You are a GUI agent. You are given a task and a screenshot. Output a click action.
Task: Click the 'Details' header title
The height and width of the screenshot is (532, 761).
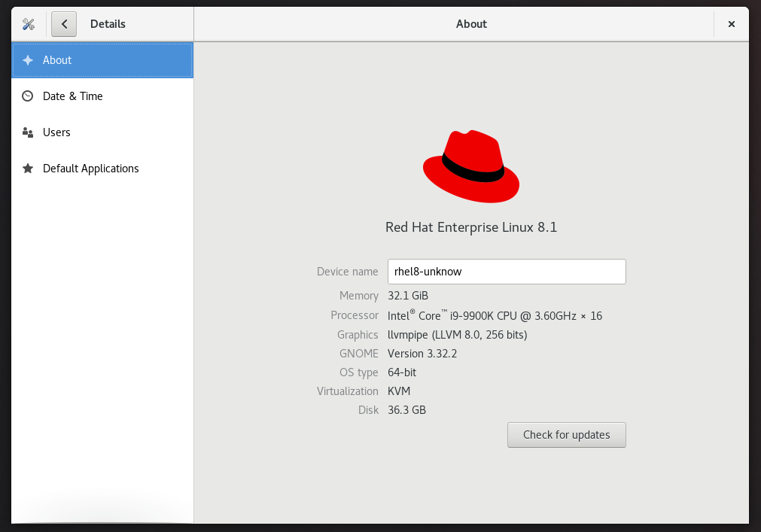(x=108, y=24)
